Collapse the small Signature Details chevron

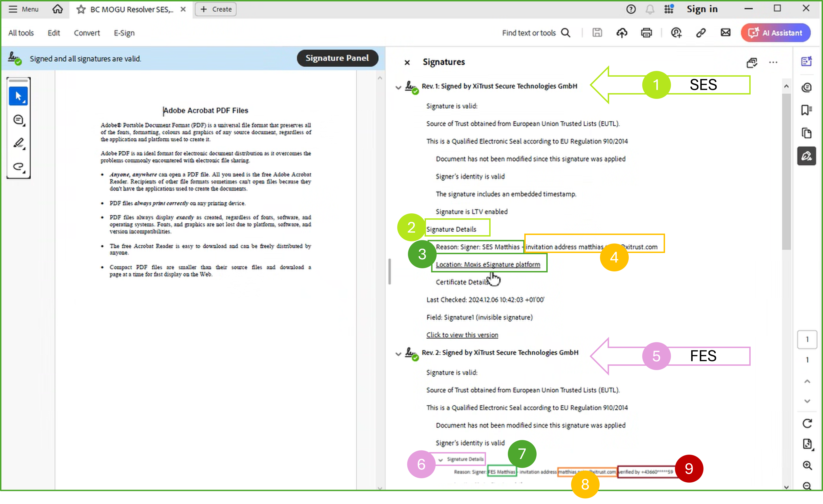pyautogui.click(x=440, y=460)
